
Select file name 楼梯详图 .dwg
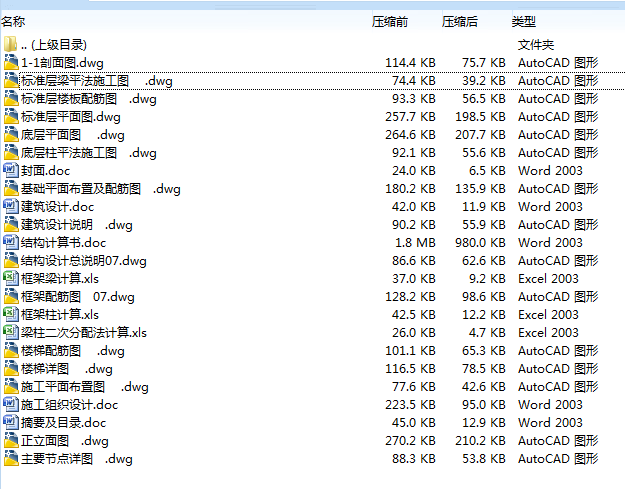tap(67, 369)
